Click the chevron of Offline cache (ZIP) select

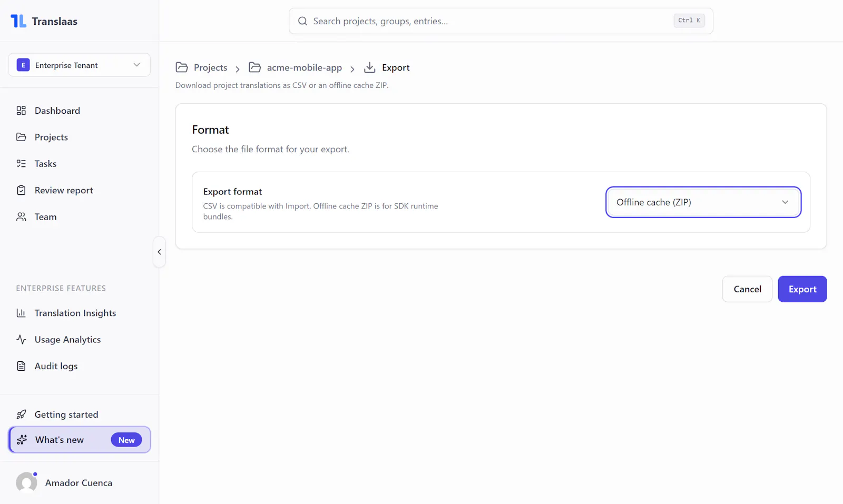pos(785,202)
